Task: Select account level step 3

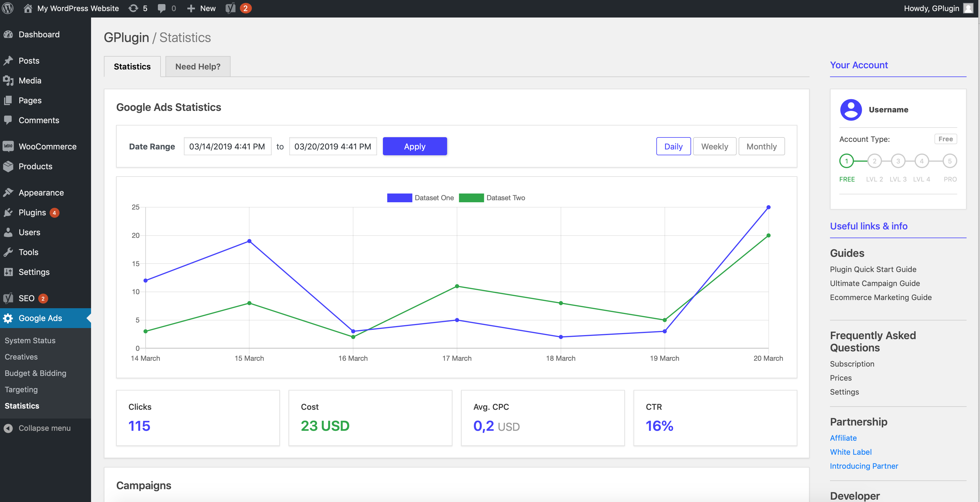Action: pos(898,161)
